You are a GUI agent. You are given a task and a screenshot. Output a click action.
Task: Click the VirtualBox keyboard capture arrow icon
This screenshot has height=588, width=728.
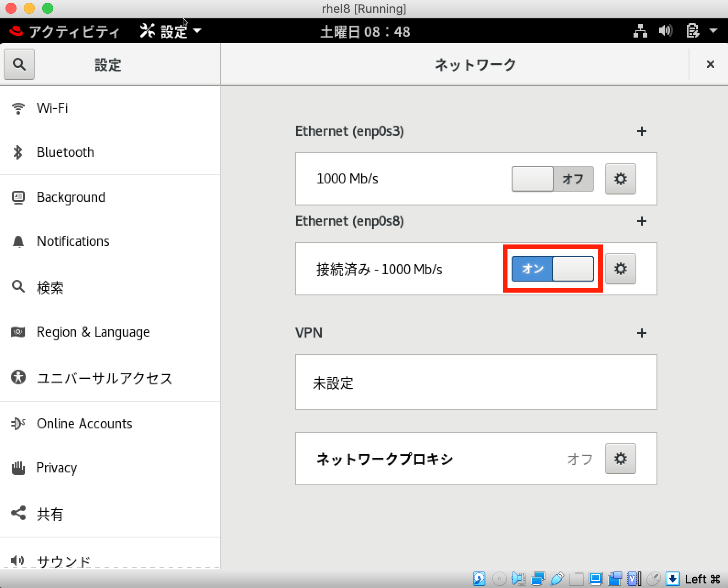pos(673,579)
